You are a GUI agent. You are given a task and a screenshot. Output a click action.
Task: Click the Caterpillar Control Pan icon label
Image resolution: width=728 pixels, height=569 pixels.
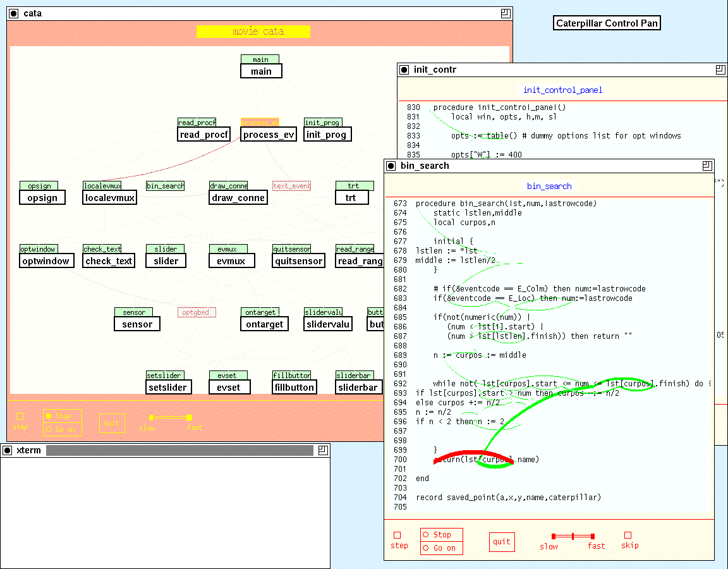pyautogui.click(x=607, y=23)
